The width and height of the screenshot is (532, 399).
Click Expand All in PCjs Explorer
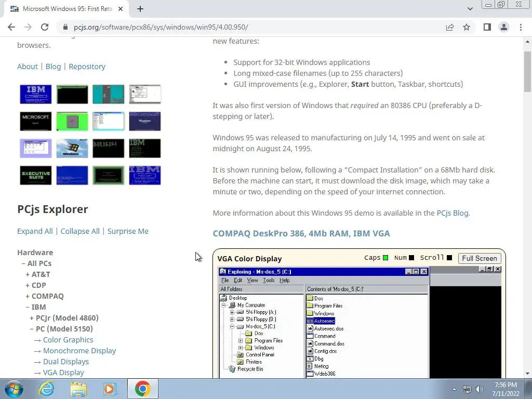pyautogui.click(x=35, y=231)
